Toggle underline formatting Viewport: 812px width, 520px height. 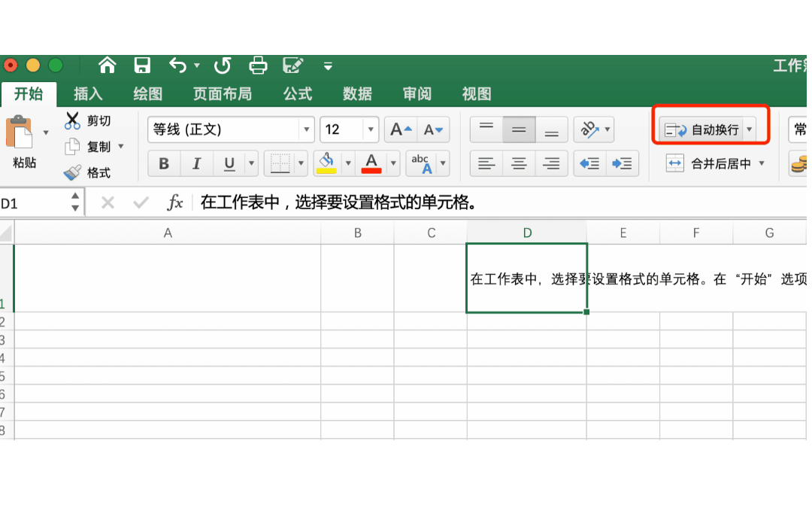(x=229, y=164)
